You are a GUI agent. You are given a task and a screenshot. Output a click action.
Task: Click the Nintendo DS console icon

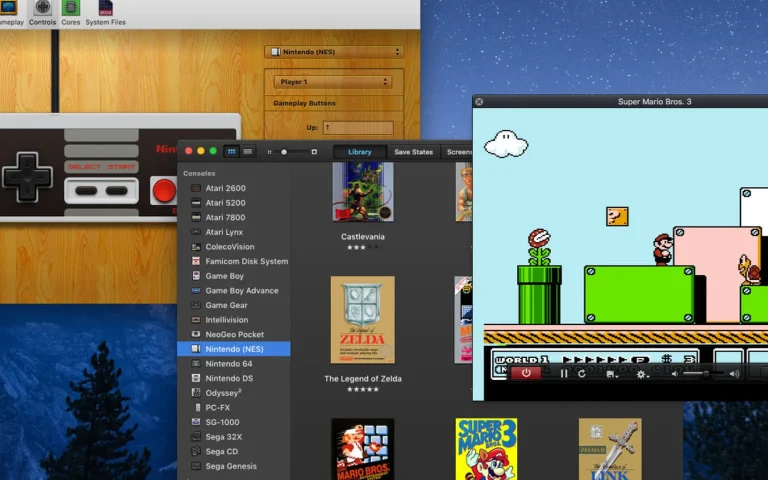point(196,378)
